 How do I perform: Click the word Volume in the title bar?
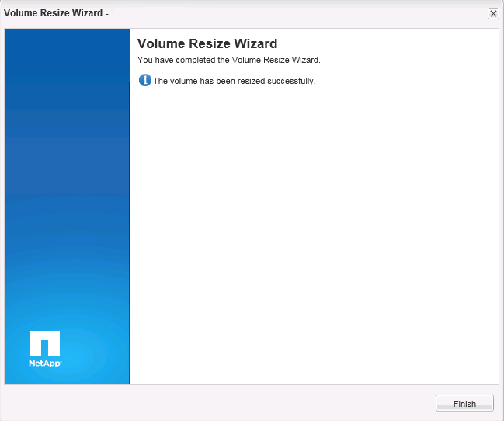pyautogui.click(x=19, y=13)
